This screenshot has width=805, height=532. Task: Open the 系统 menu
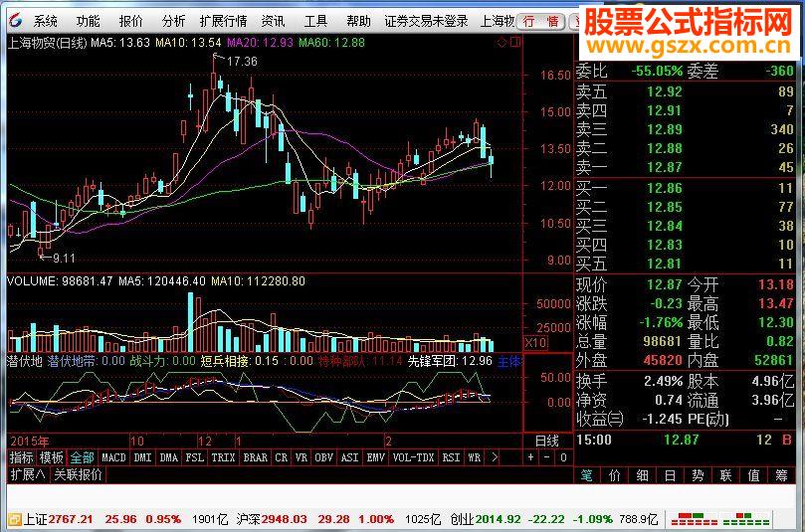tap(45, 21)
